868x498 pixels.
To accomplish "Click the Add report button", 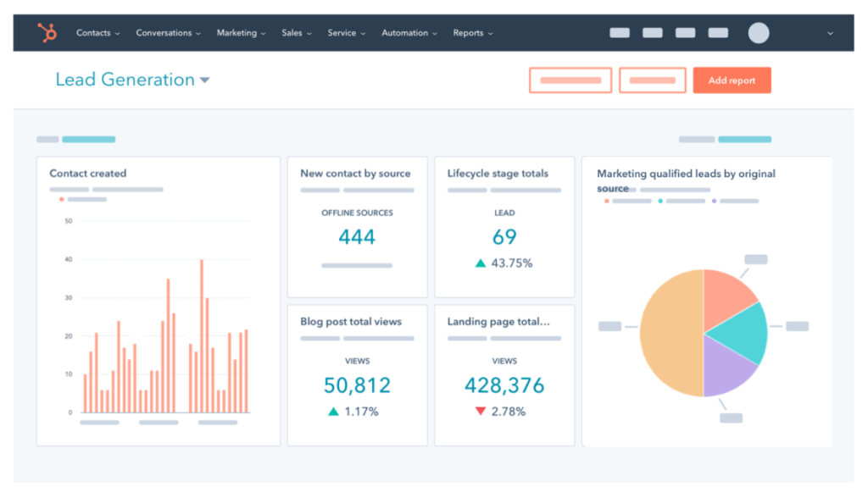I will 732,80.
